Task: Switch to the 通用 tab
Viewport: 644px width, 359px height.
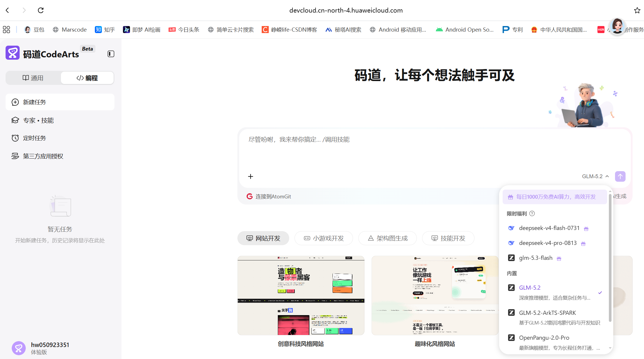Action: pos(33,78)
